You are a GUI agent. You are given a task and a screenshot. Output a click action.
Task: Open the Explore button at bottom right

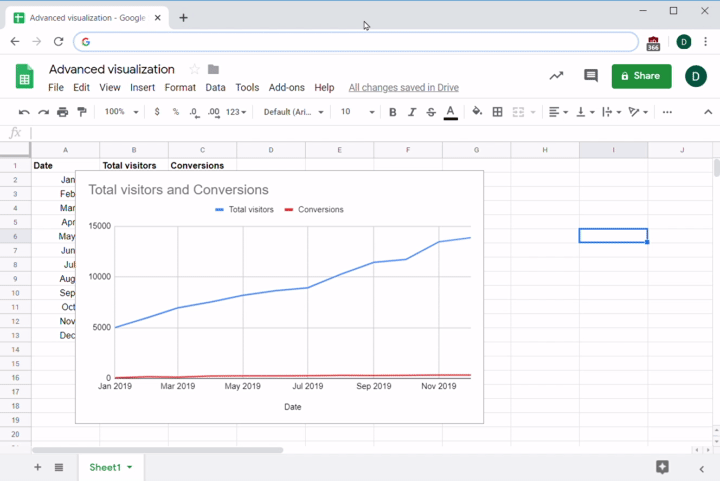[x=662, y=467]
